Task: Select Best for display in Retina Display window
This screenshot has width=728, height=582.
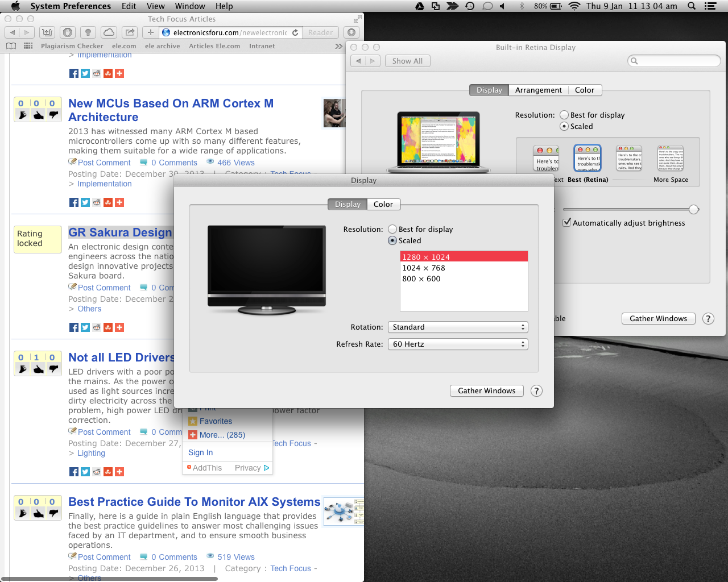Action: pos(564,115)
